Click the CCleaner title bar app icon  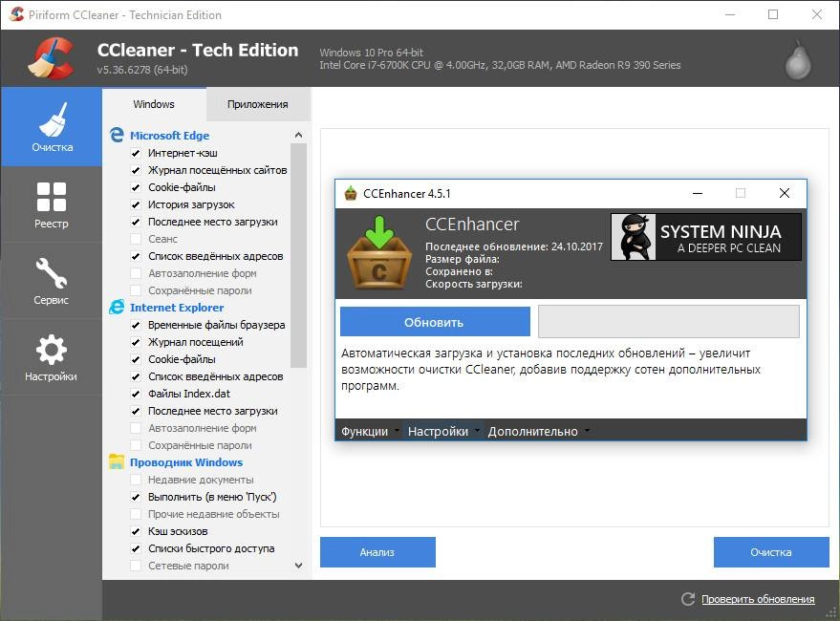click(16, 14)
